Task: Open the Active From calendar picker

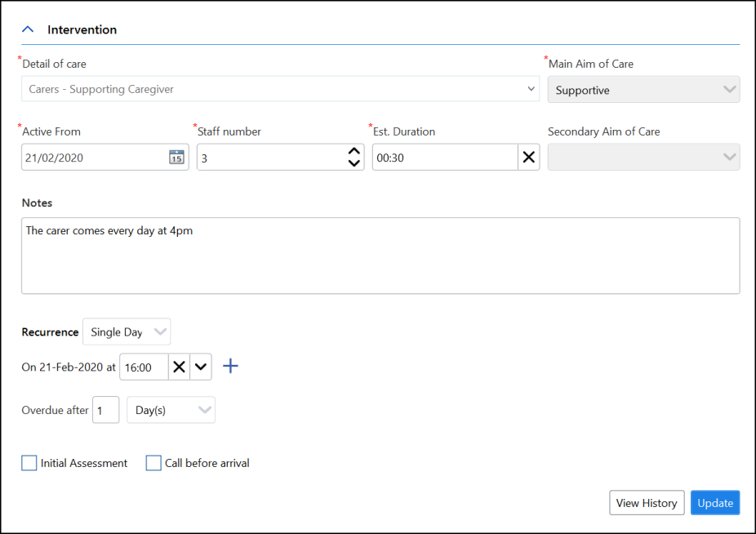Action: coord(176,158)
